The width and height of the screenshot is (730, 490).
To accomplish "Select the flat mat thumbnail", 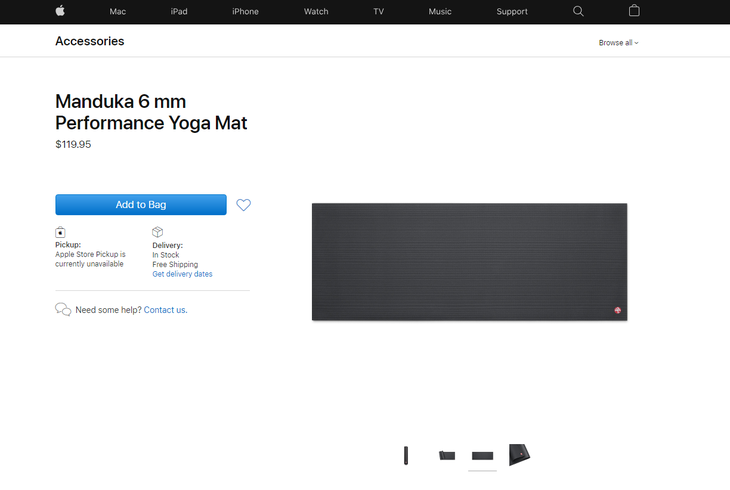I will pos(482,456).
